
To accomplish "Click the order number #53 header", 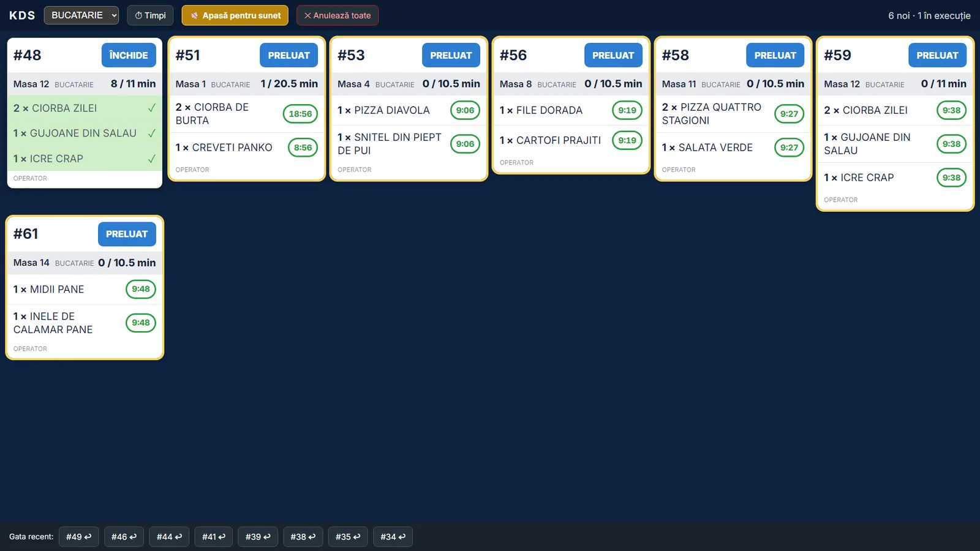I will coord(351,55).
